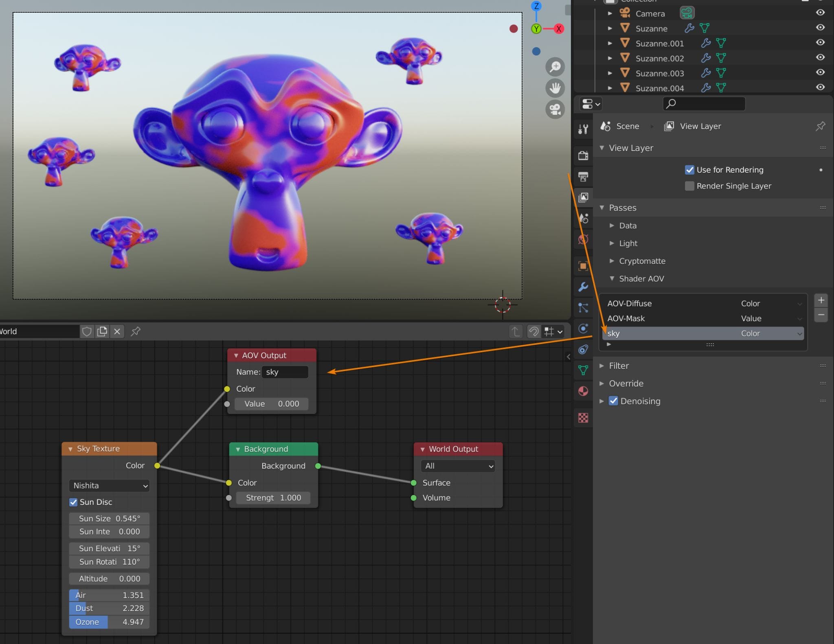Activate the camera view icon in viewport
834x644 pixels.
555,109
